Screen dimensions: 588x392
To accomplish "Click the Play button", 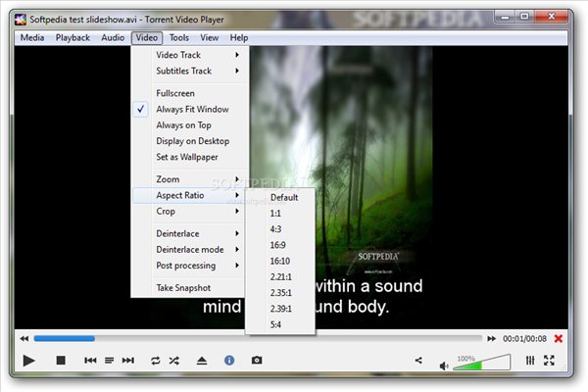I will [28, 361].
